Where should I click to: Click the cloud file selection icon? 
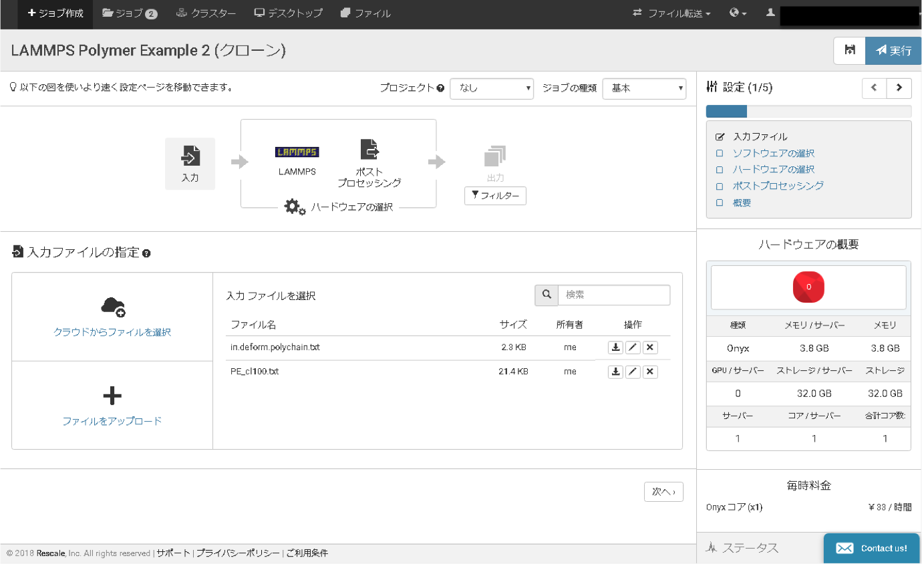(x=113, y=307)
